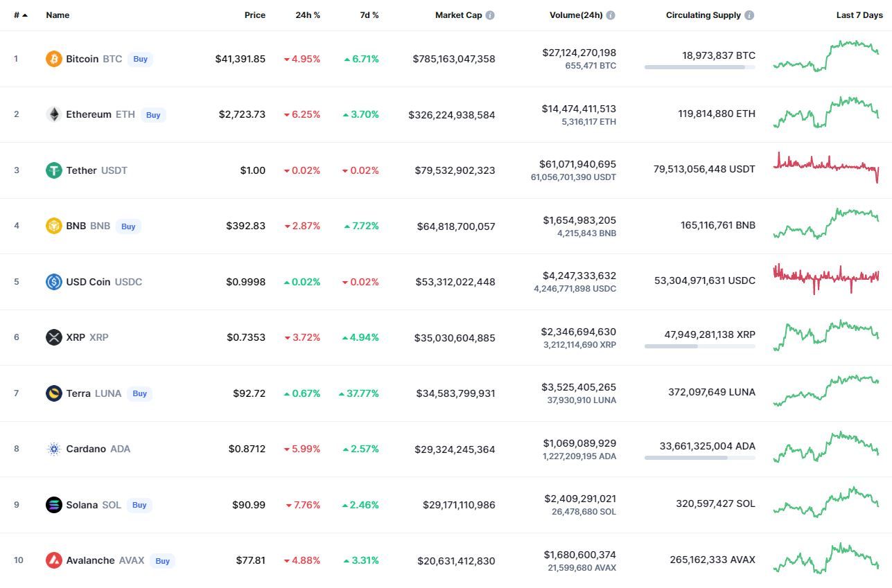The width and height of the screenshot is (892, 588).
Task: Click Solana 24h change 7.76%
Action: [303, 505]
